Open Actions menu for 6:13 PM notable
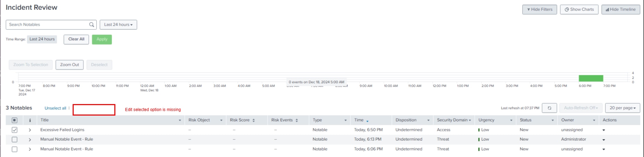The width and height of the screenshot is (644, 157). (604, 140)
